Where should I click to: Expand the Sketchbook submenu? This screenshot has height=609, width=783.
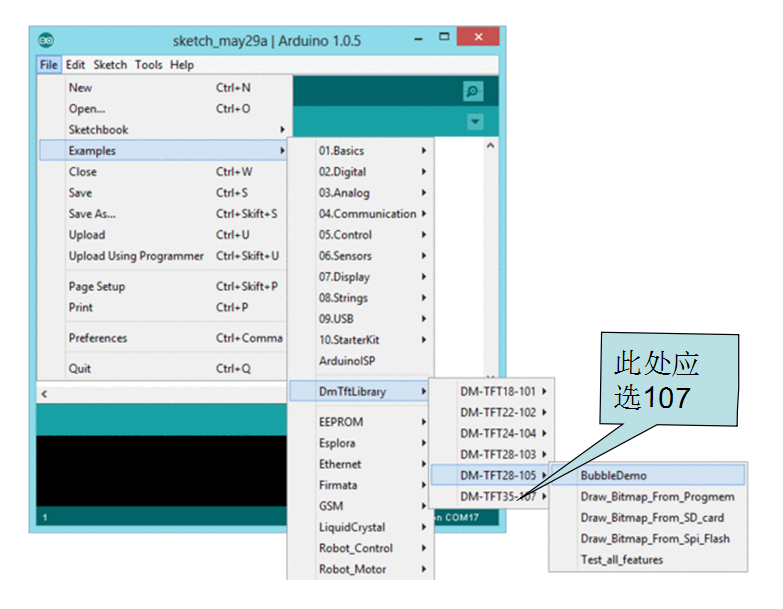coord(163,130)
